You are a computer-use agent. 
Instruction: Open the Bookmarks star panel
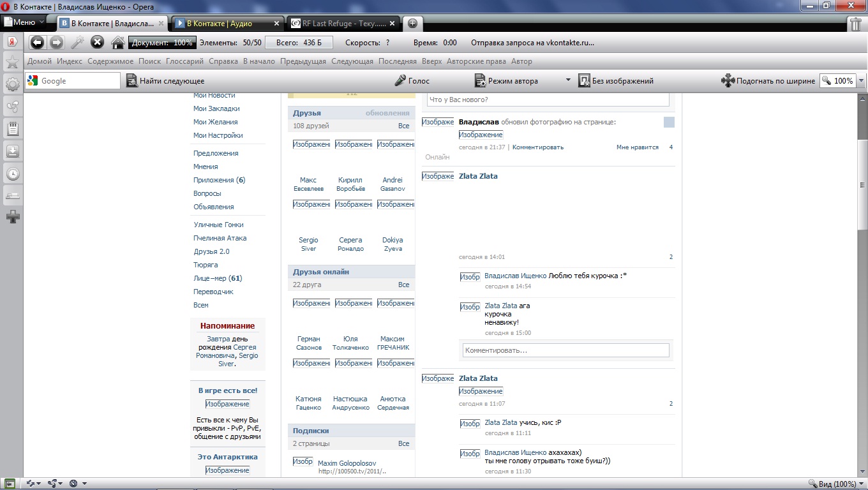pos(12,62)
